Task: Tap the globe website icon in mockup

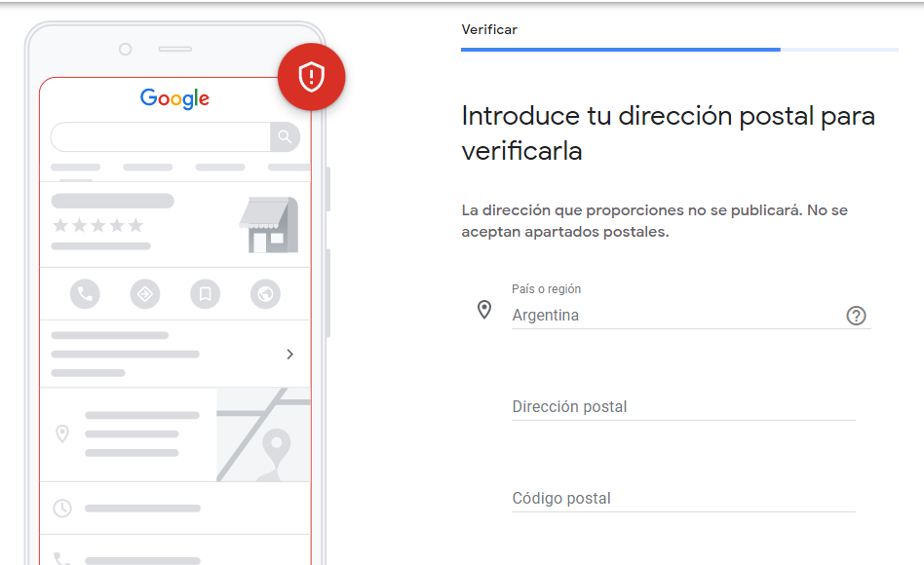Action: [x=265, y=294]
